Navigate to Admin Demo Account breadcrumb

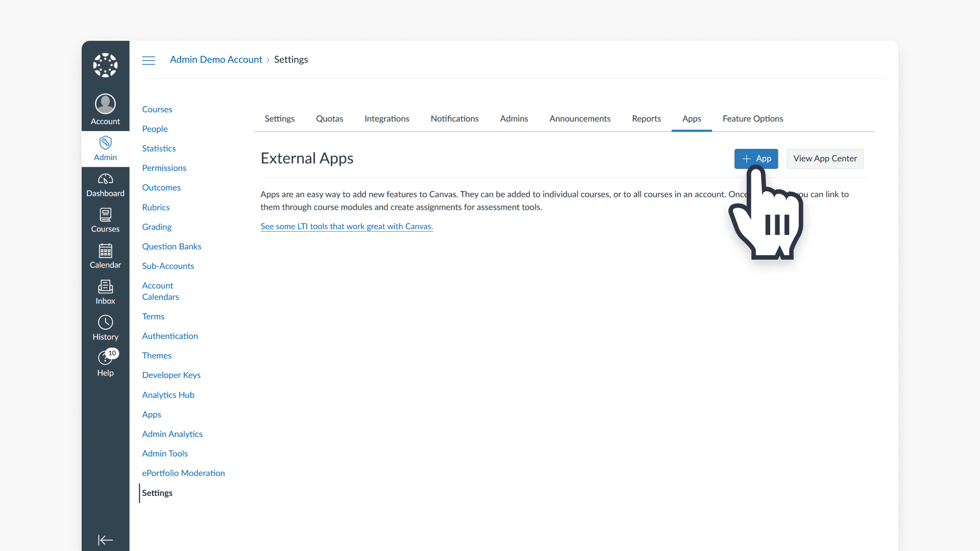[216, 60]
